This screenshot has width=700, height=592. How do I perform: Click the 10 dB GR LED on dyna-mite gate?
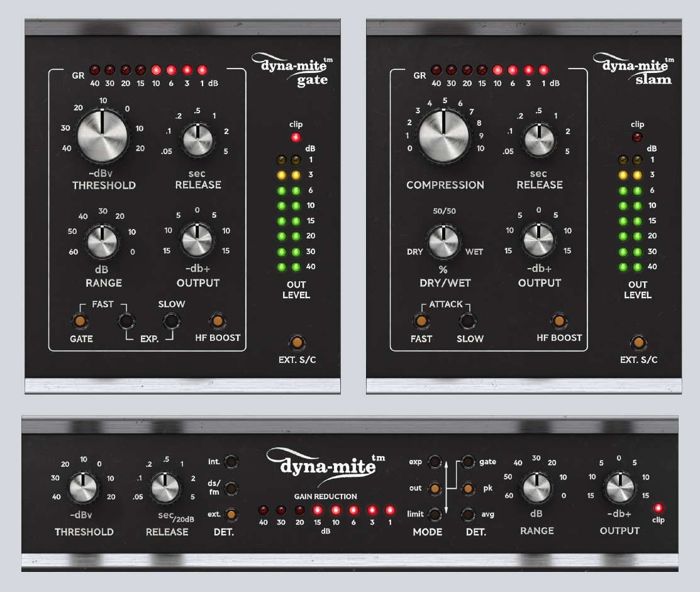156,70
